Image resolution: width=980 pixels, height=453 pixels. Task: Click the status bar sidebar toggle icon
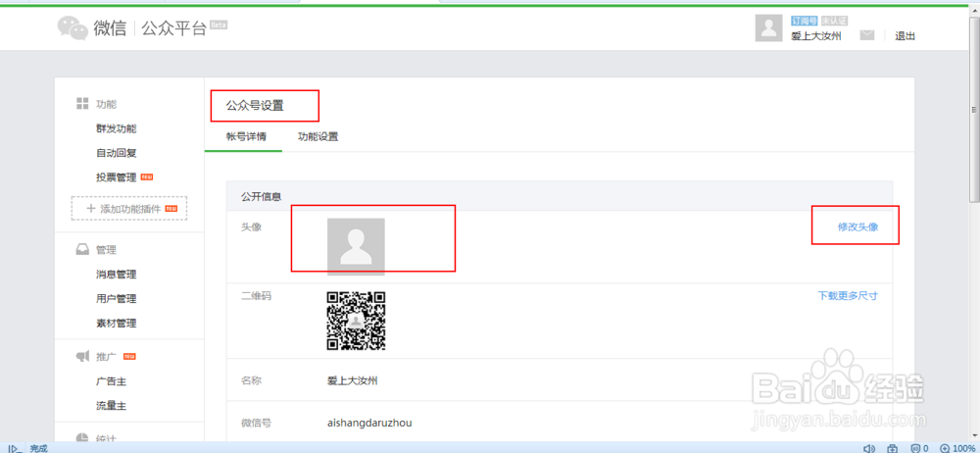(14, 448)
